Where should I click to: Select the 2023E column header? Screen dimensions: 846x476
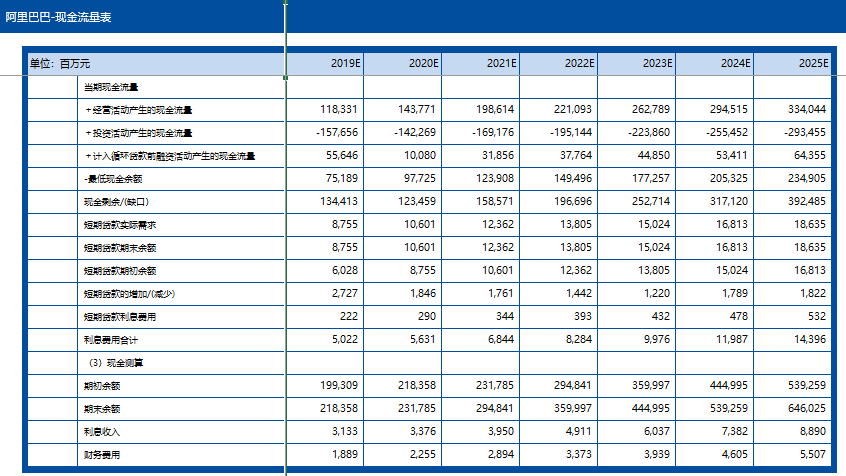tap(637, 64)
